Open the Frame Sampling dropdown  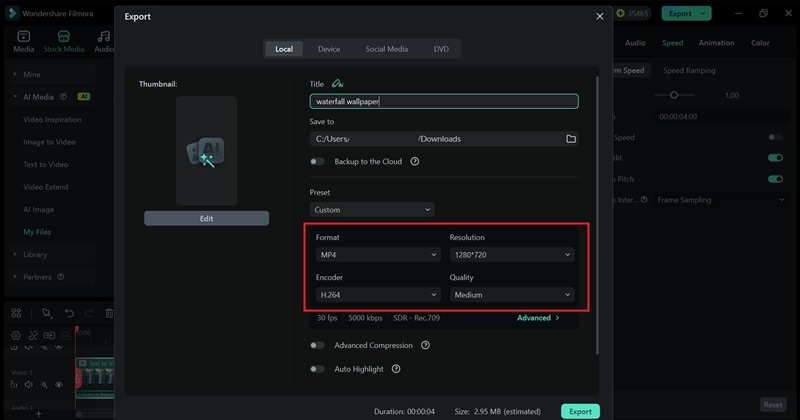720,200
